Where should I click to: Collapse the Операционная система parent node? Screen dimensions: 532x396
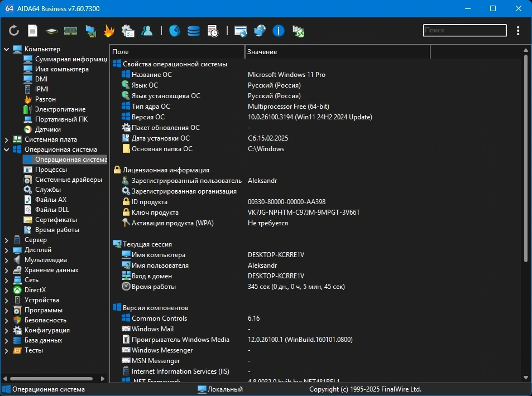7,149
